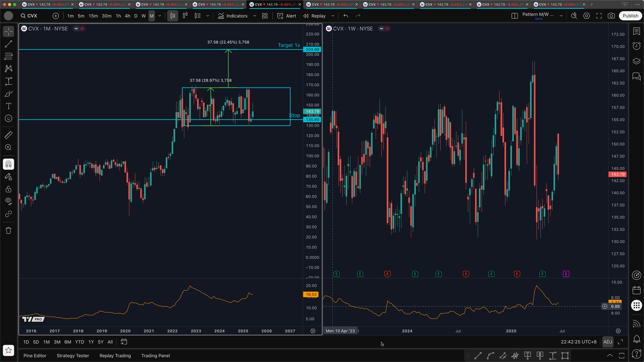The height and width of the screenshot is (362, 644).
Task: Open the alerts clock panel
Action: 636,46
